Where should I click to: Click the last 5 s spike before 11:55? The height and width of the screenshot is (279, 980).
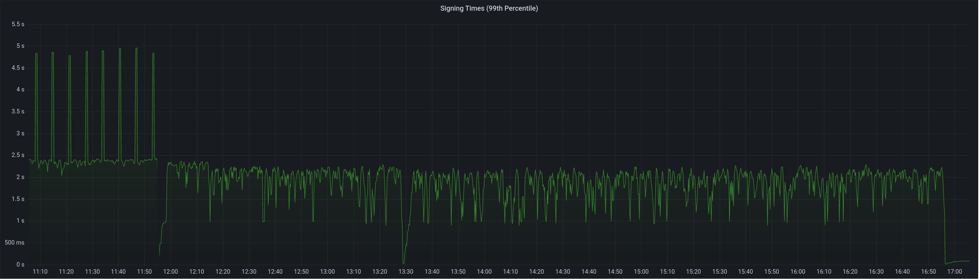coord(153,54)
